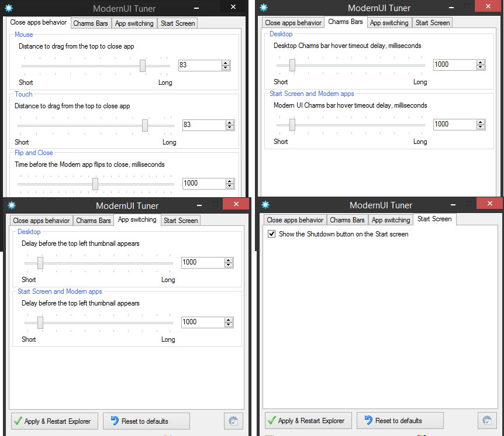Click the Mouse drag distance slider thumb
This screenshot has height=436, width=504.
tap(143, 66)
